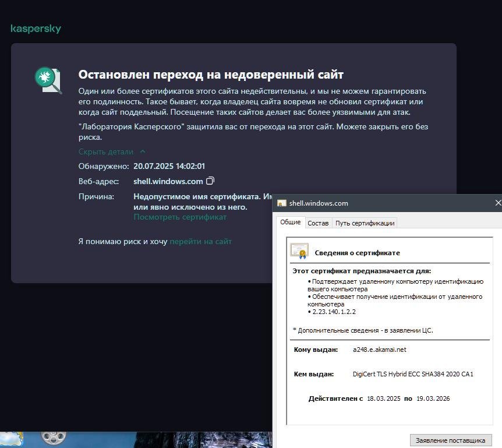Switch to the 'Состав' tab
502x448 pixels.
pyautogui.click(x=318, y=223)
